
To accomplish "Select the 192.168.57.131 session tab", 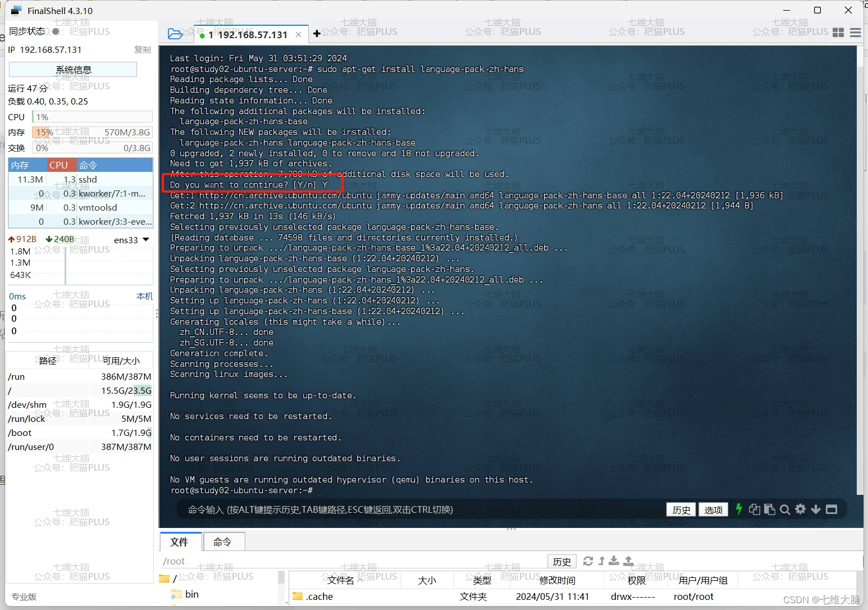I will tap(251, 34).
